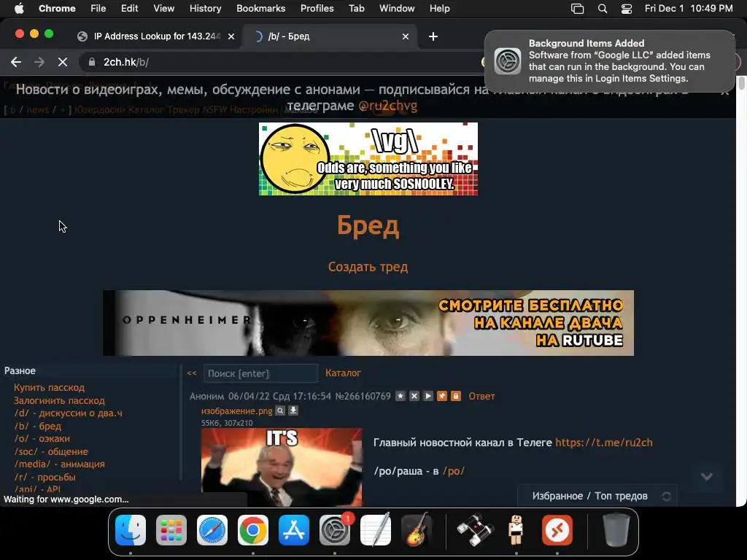Image resolution: width=747 pixels, height=560 pixels.
Task: Open Microsoft Remote Desktop from the dock
Action: point(557,530)
